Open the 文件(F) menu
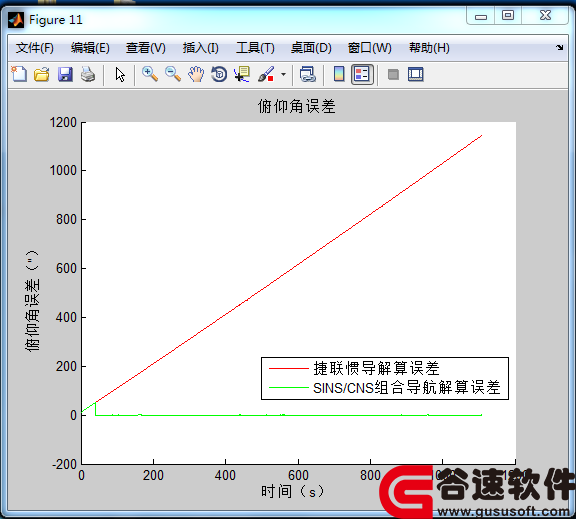This screenshot has height=519, width=576. pos(35,48)
